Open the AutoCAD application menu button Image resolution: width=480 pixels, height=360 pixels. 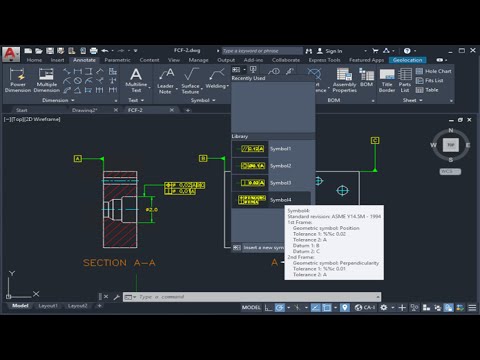11,54
